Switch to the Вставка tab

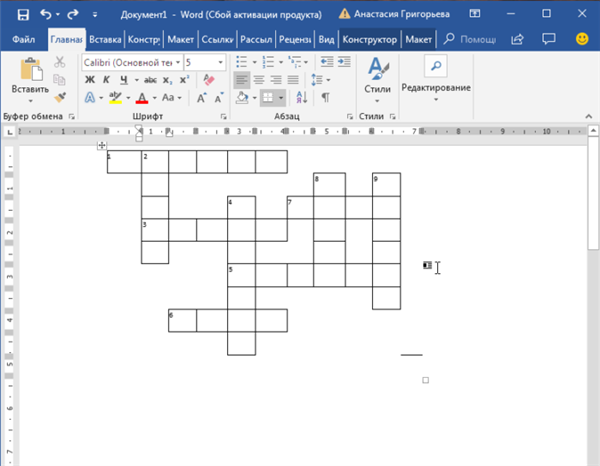point(105,39)
